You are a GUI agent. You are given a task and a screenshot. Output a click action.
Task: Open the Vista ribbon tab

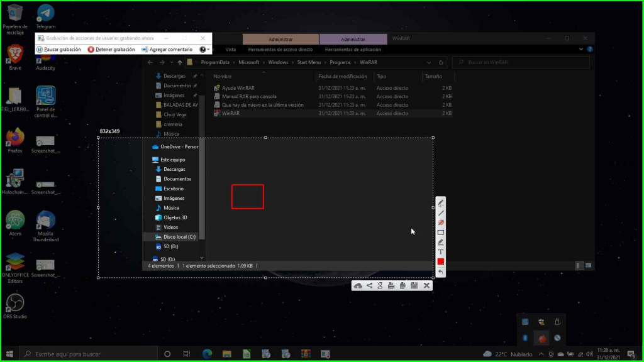[x=231, y=49]
